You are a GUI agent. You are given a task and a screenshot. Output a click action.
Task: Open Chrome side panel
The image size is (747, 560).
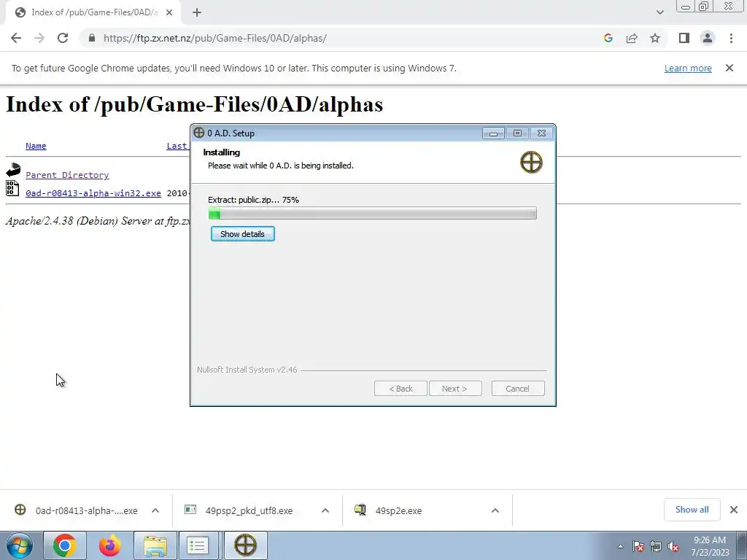[x=684, y=38]
